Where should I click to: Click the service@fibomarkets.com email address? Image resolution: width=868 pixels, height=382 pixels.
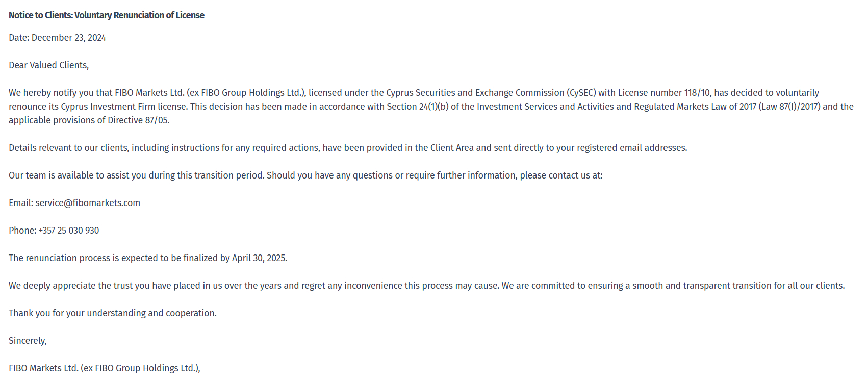(88, 203)
